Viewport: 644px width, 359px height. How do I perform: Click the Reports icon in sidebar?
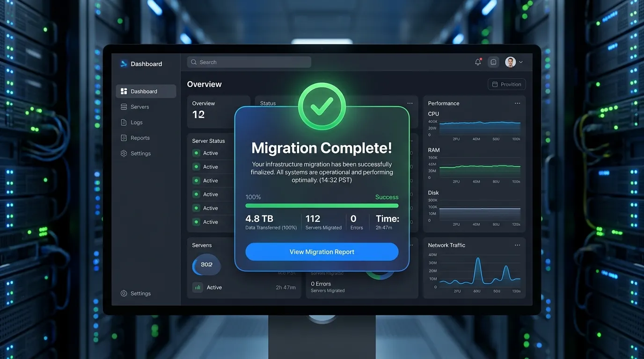click(x=124, y=137)
